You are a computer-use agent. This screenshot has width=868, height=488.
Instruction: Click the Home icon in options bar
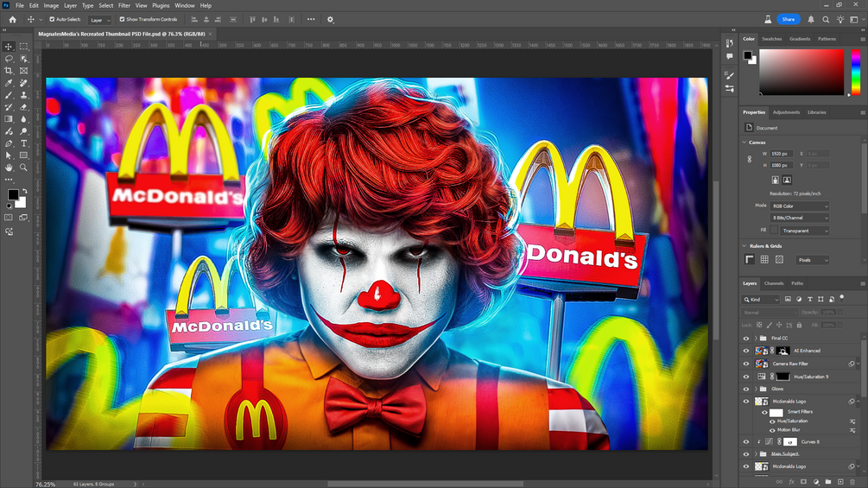[x=13, y=19]
